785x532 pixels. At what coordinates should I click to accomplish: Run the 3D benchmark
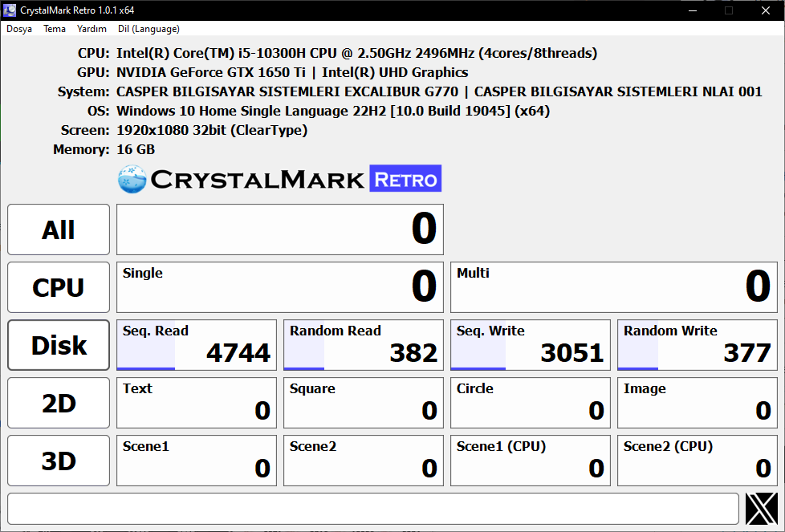point(59,461)
